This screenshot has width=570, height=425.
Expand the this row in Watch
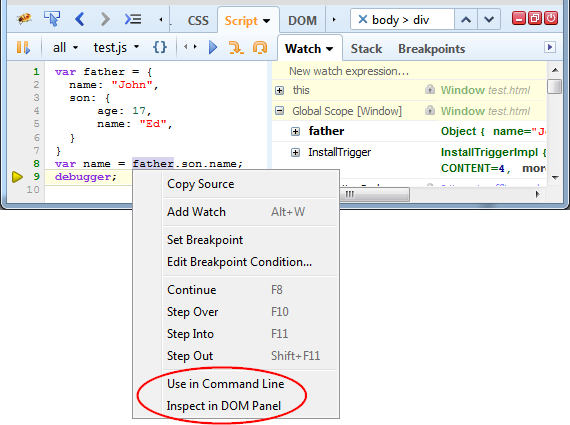click(x=280, y=91)
